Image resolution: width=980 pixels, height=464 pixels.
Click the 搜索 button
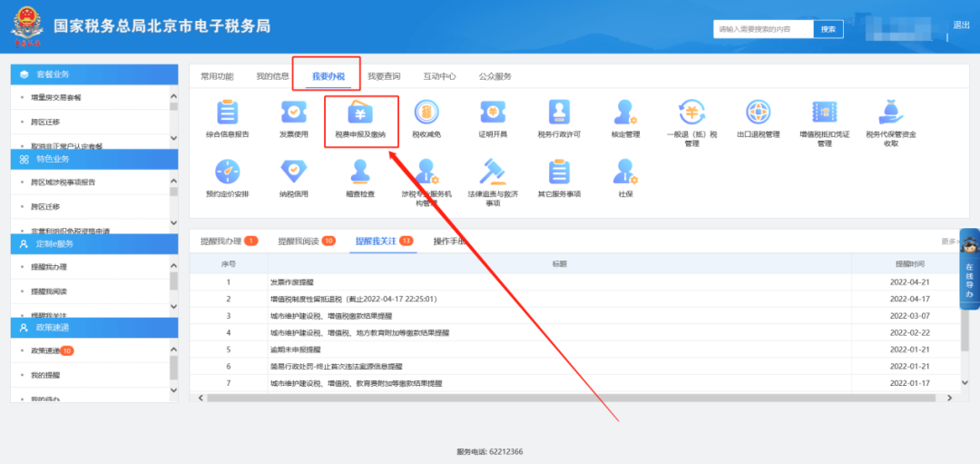828,29
